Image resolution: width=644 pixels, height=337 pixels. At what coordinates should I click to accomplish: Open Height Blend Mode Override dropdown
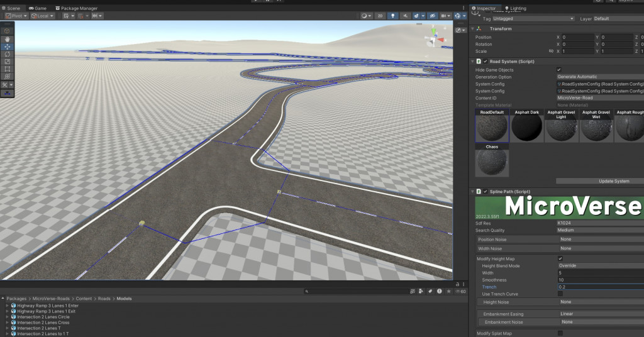point(601,265)
